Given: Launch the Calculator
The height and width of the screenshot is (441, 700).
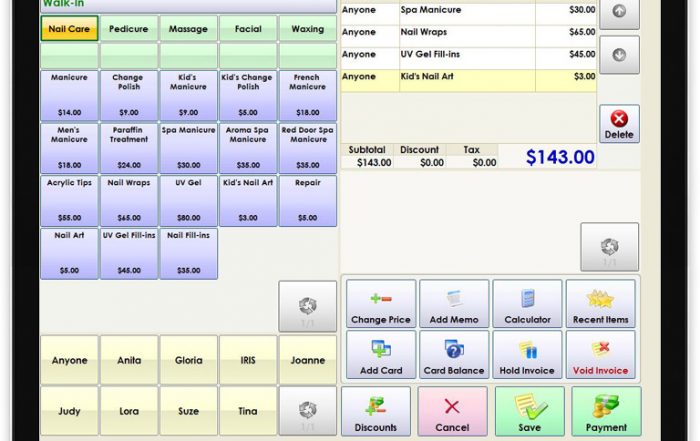Looking at the screenshot, I should point(527,304).
